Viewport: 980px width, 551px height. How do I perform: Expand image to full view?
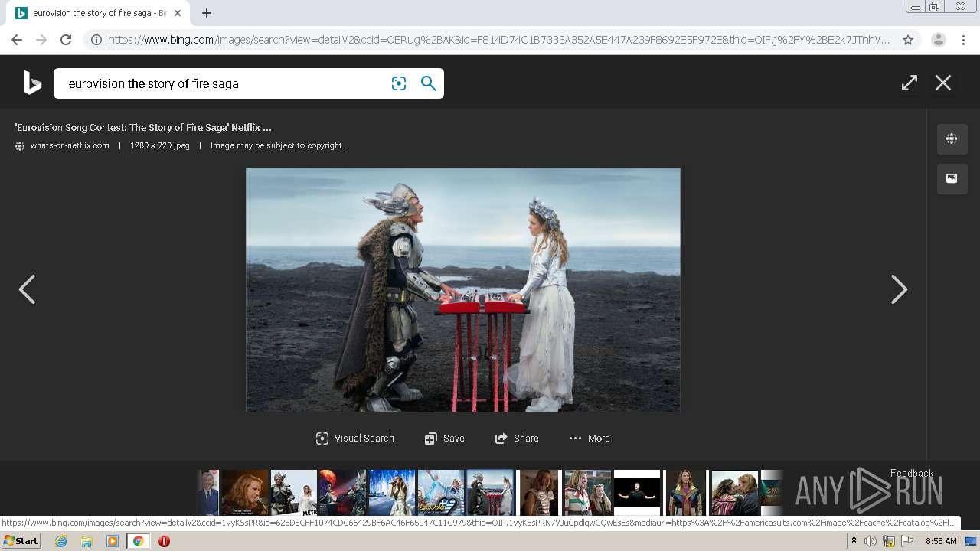(x=910, y=83)
